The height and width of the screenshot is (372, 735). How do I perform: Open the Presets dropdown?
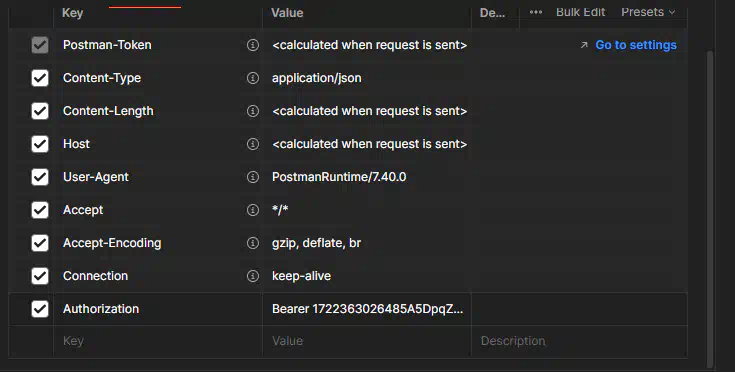(x=648, y=12)
